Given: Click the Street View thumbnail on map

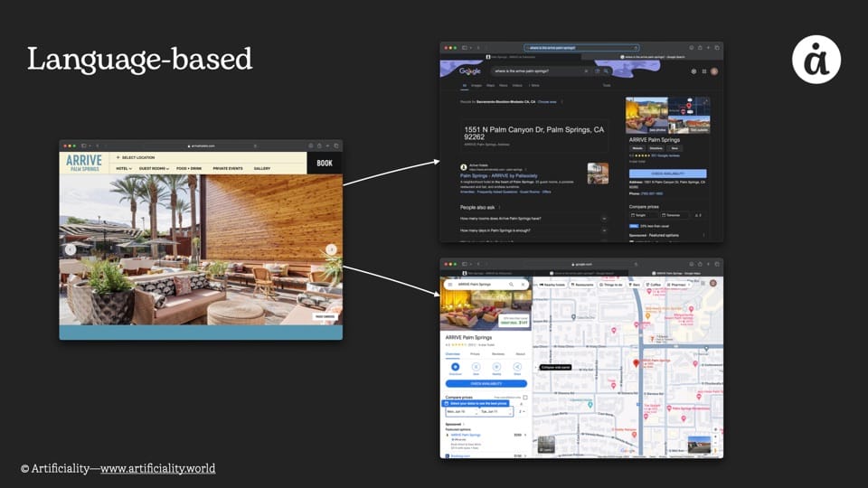Looking at the screenshot, I should [699, 445].
